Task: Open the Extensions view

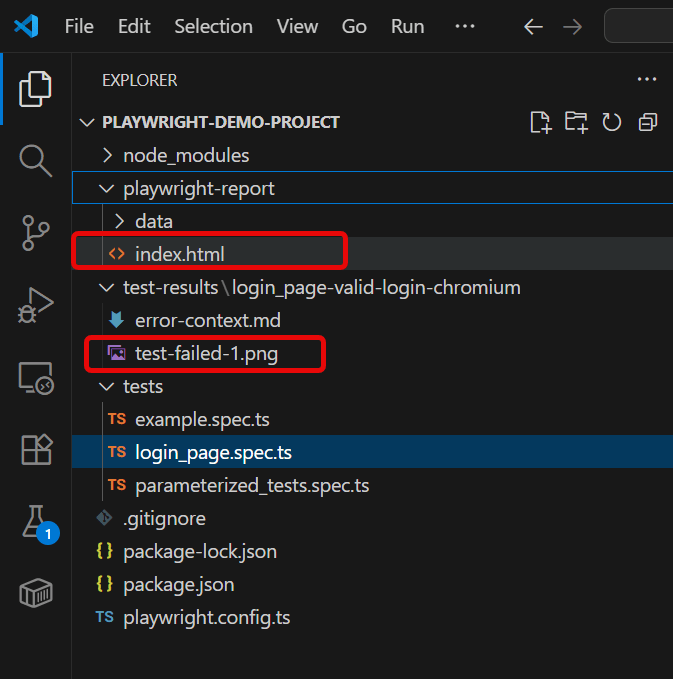Action: pyautogui.click(x=35, y=449)
